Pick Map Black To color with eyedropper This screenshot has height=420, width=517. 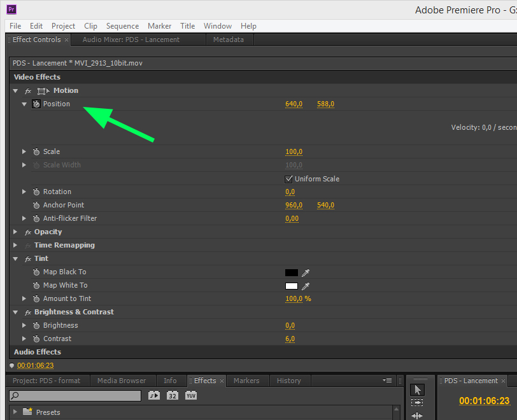[306, 272]
